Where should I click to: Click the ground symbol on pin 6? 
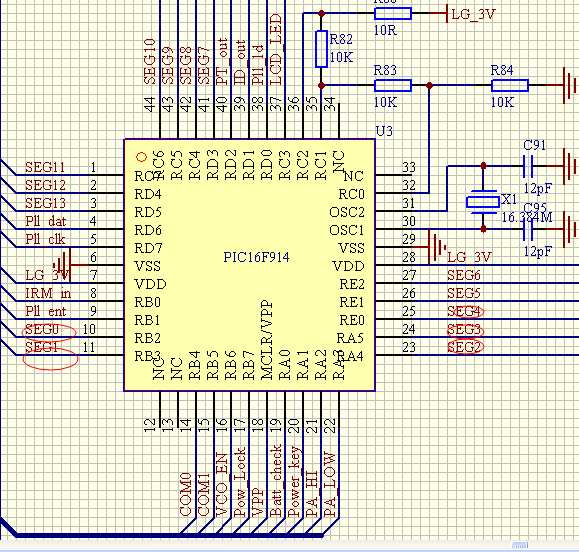click(x=63, y=265)
